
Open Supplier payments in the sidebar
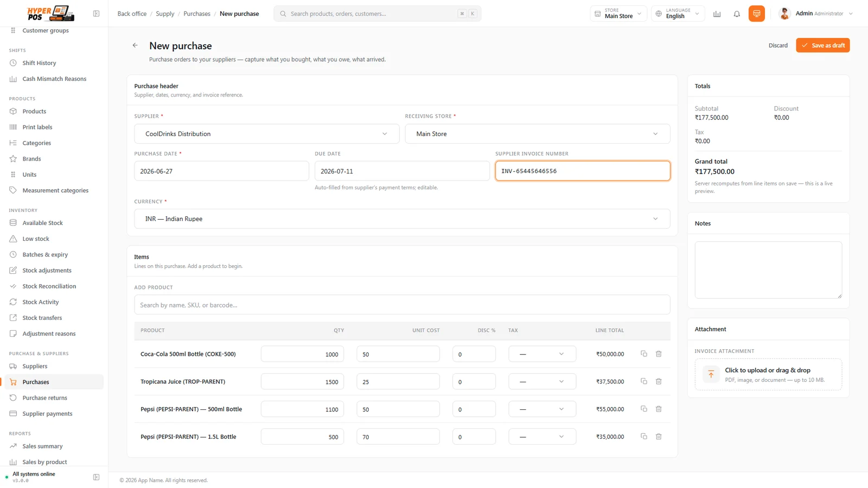(47, 414)
